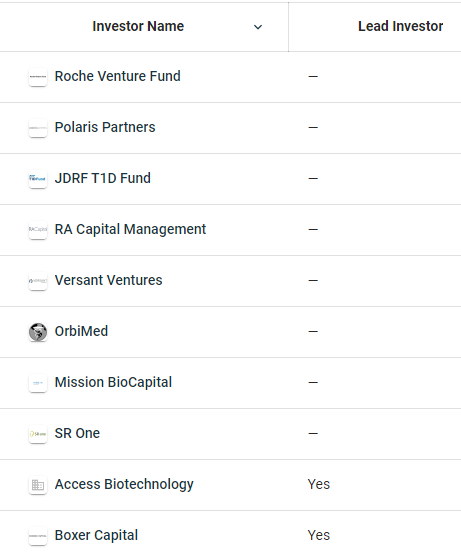
Task: Click the SR One logo icon
Action: coord(38,434)
